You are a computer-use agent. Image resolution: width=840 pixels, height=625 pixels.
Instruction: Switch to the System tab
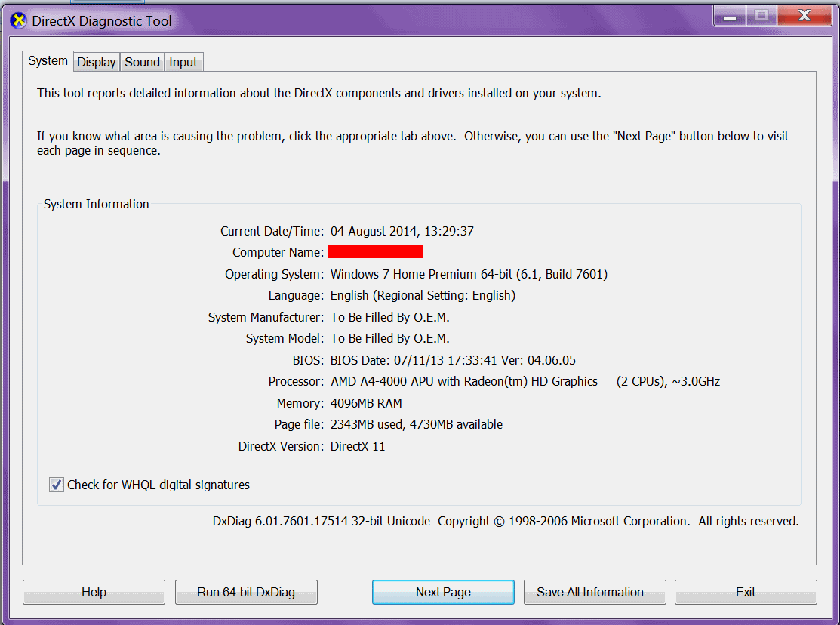pyautogui.click(x=48, y=61)
